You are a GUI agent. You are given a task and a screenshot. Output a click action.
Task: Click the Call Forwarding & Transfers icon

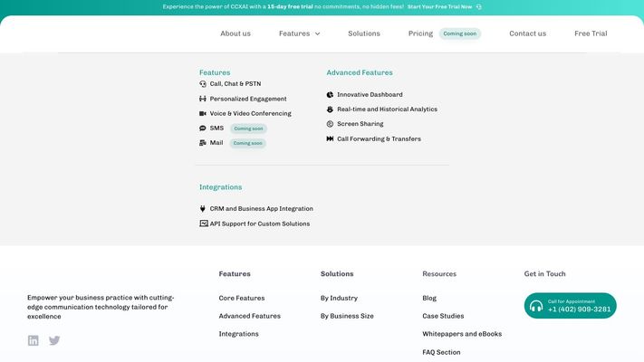tap(330, 138)
